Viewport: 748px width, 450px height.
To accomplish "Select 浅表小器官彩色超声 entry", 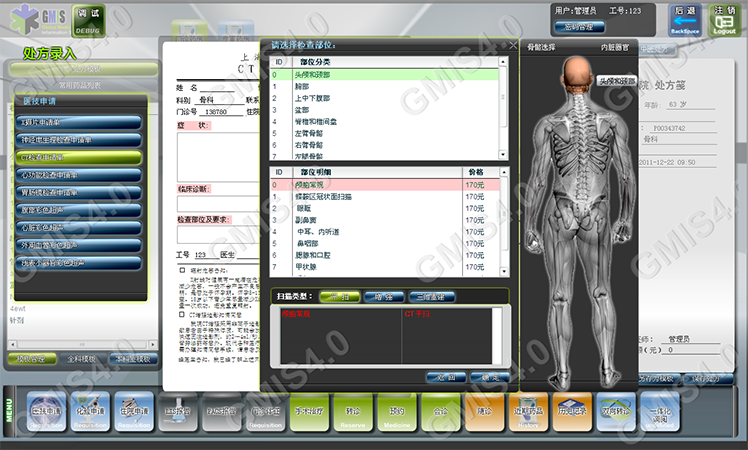I will click(x=79, y=263).
